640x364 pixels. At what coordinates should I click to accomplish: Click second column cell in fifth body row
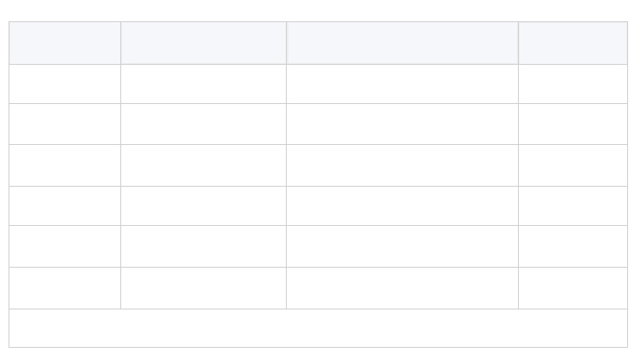pyautogui.click(x=204, y=246)
